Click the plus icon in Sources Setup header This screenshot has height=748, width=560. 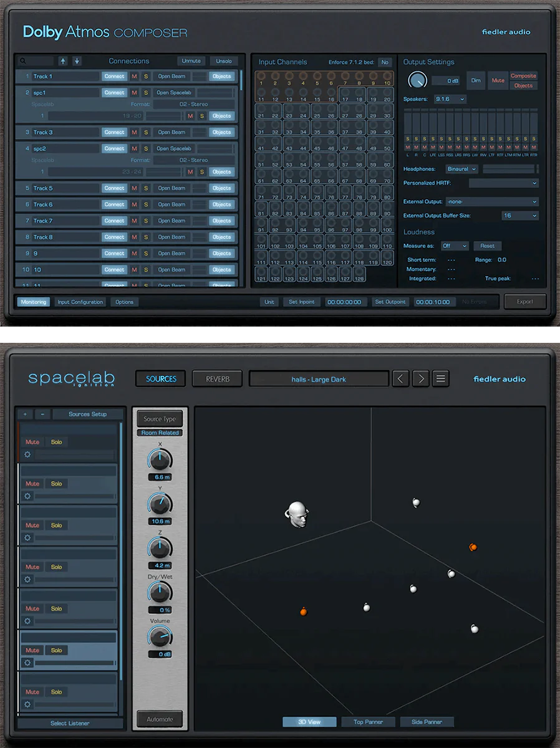click(x=24, y=414)
